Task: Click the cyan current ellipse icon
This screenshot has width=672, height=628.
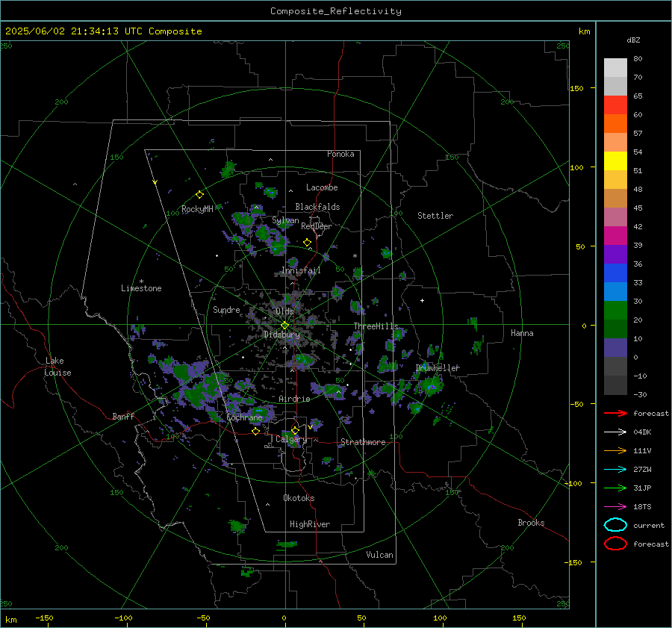Action: tap(615, 525)
